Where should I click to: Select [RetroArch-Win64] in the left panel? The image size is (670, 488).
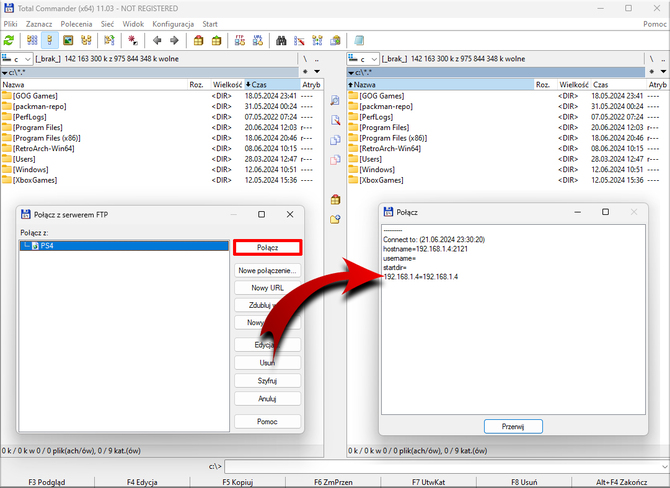pyautogui.click(x=44, y=149)
